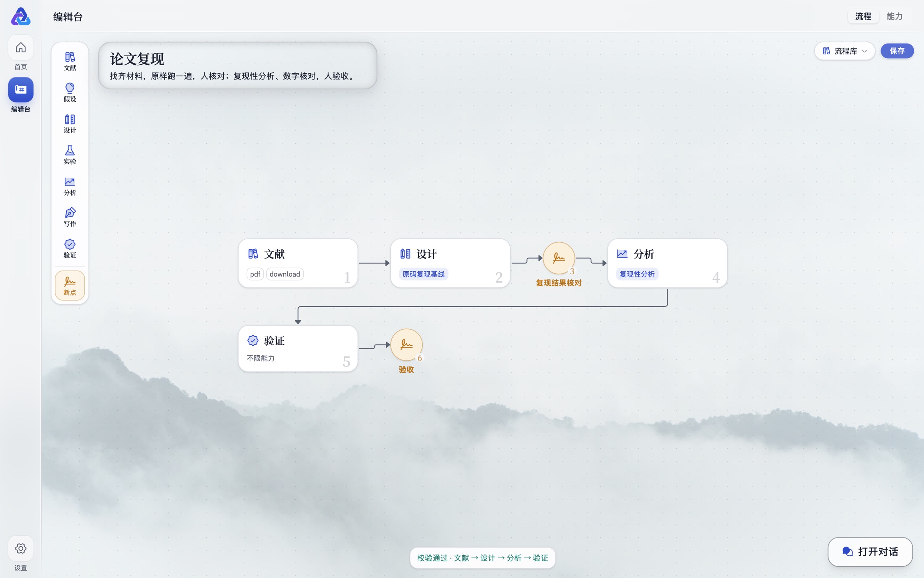The height and width of the screenshot is (578, 924).
Task: Select the 设计 node card number 2
Action: point(450,263)
